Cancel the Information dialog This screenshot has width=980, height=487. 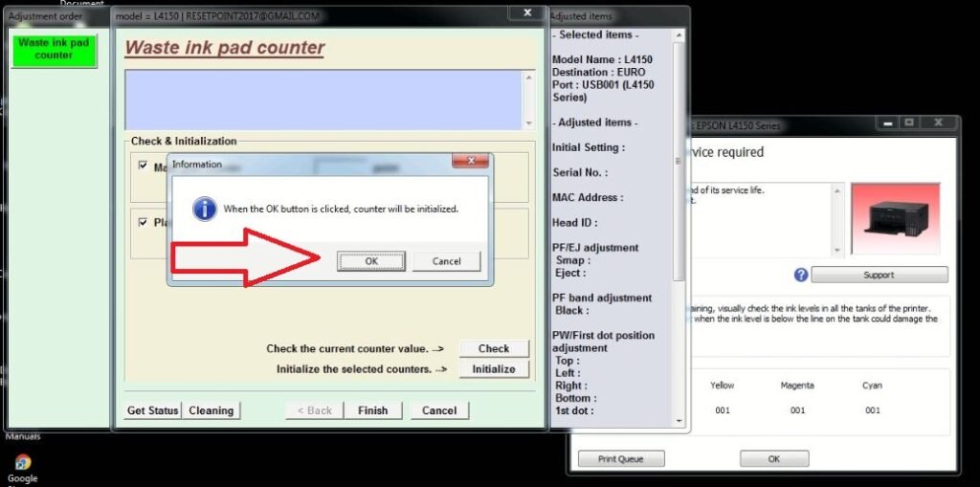point(446,261)
